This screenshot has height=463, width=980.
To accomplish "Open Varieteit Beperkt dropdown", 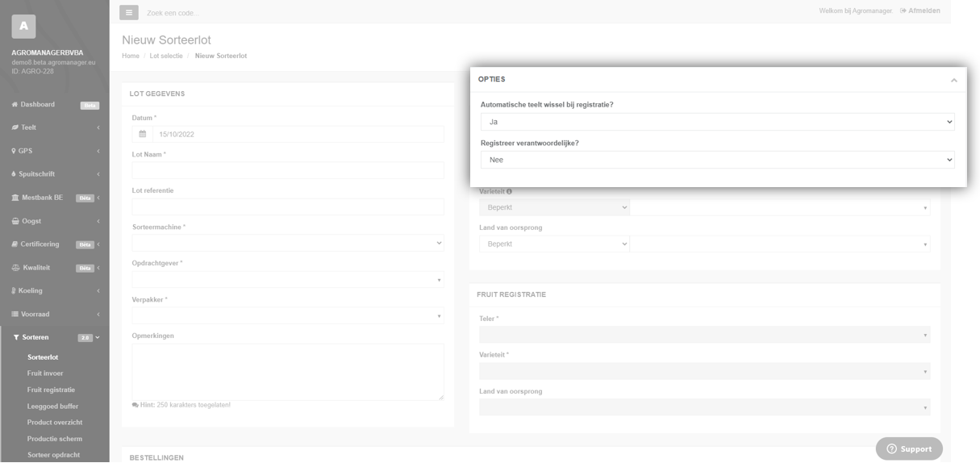I will click(x=554, y=207).
